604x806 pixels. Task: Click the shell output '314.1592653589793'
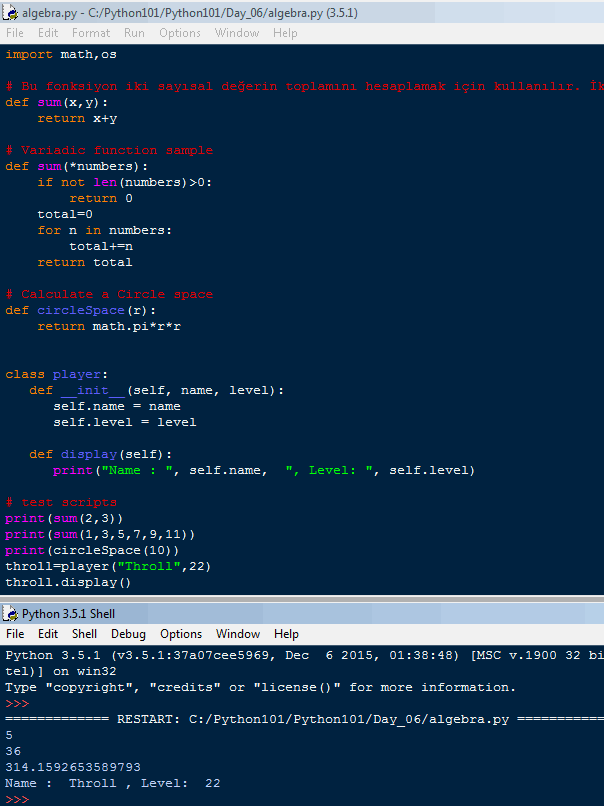tap(73, 767)
